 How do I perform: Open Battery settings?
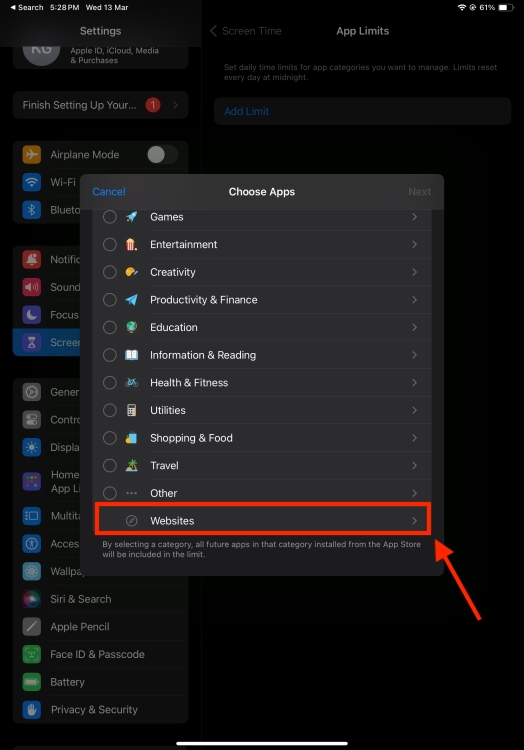(x=100, y=682)
